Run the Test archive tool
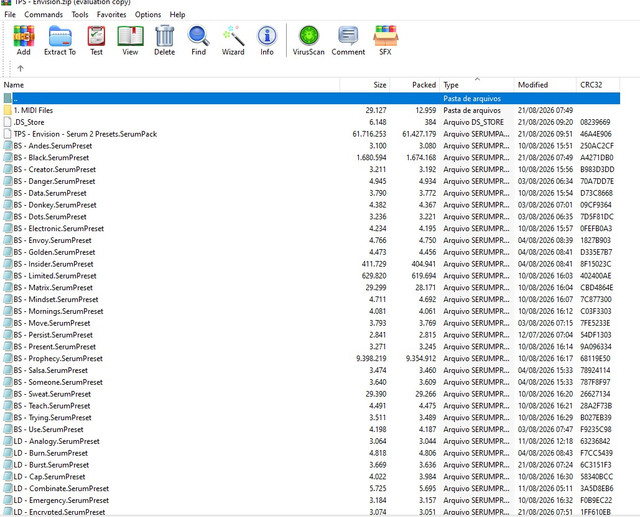Image resolution: width=640 pixels, height=517 pixels. [96, 40]
